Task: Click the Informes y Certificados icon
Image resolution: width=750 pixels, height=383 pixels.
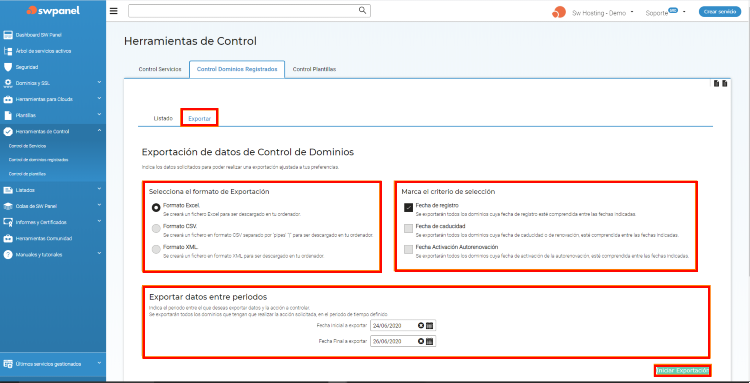Action: (x=8, y=222)
